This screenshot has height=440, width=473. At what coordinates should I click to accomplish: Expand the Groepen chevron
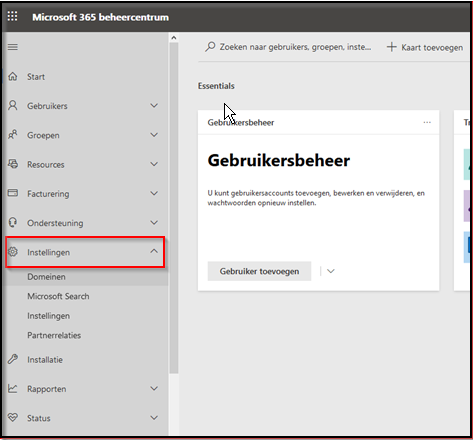coord(154,135)
